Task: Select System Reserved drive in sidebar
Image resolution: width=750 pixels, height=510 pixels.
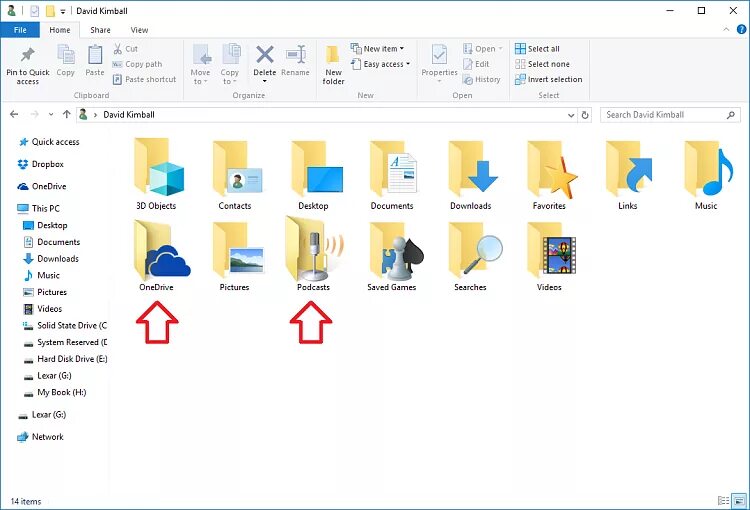Action: click(65, 342)
